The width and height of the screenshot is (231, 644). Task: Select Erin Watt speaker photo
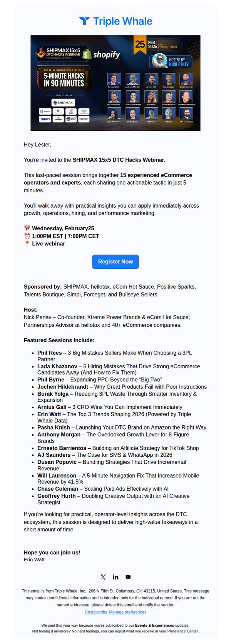point(151,97)
